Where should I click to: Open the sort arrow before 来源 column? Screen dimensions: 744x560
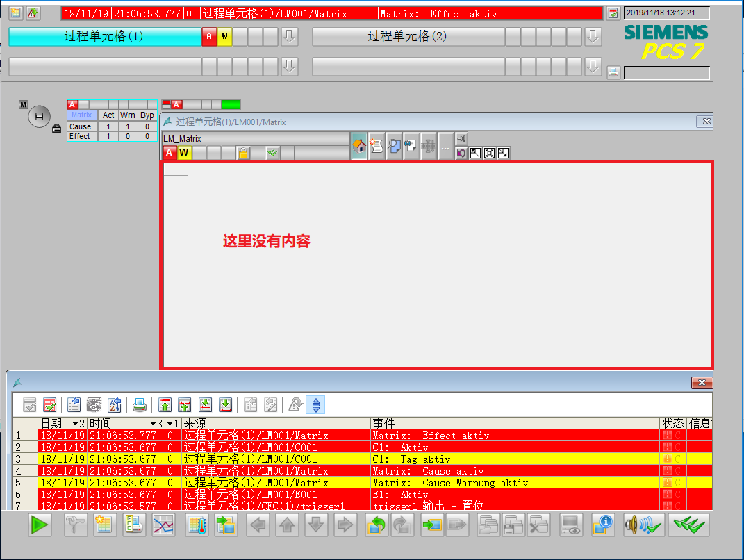coord(170,423)
